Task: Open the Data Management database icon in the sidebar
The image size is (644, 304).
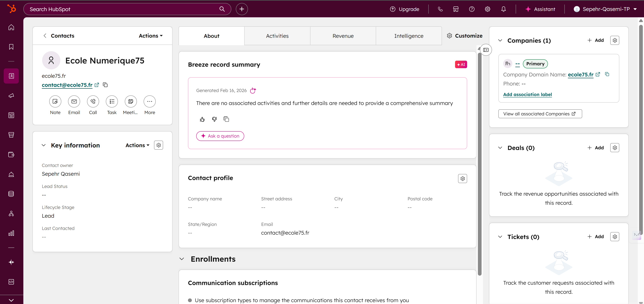Action: click(x=11, y=194)
